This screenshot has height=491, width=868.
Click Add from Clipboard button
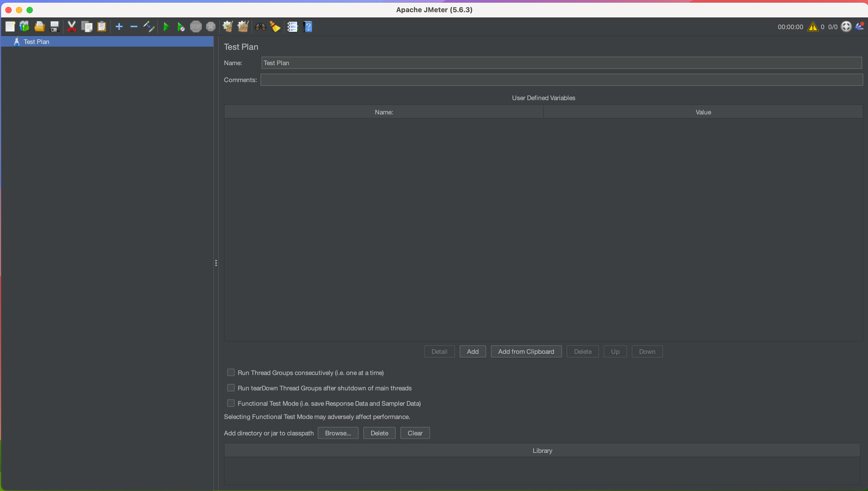coord(526,351)
